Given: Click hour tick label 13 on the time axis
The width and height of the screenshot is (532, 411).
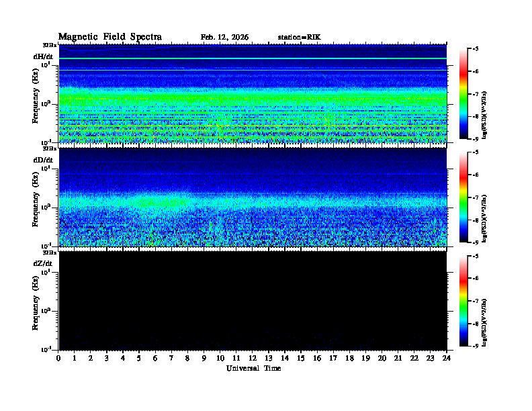Looking at the screenshot, I should click(x=269, y=359).
